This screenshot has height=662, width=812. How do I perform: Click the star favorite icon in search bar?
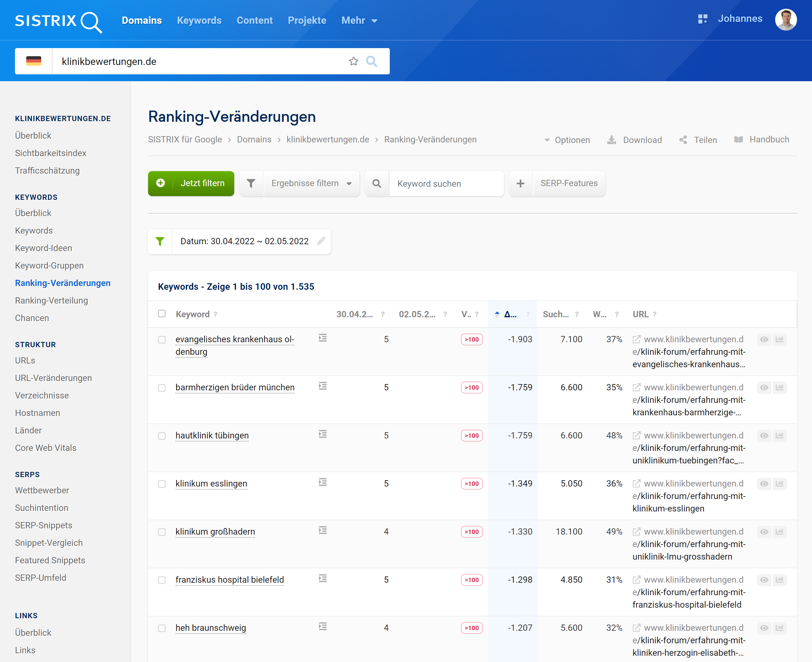click(353, 62)
